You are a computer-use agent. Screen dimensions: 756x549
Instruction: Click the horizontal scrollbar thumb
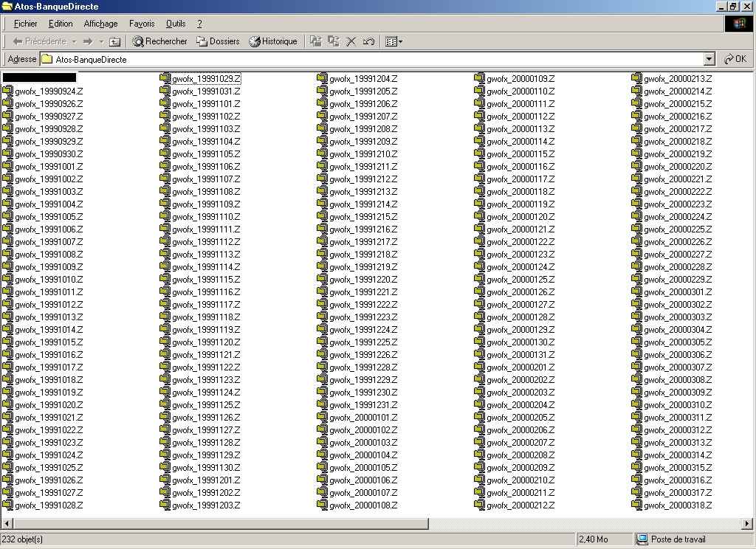220,523
